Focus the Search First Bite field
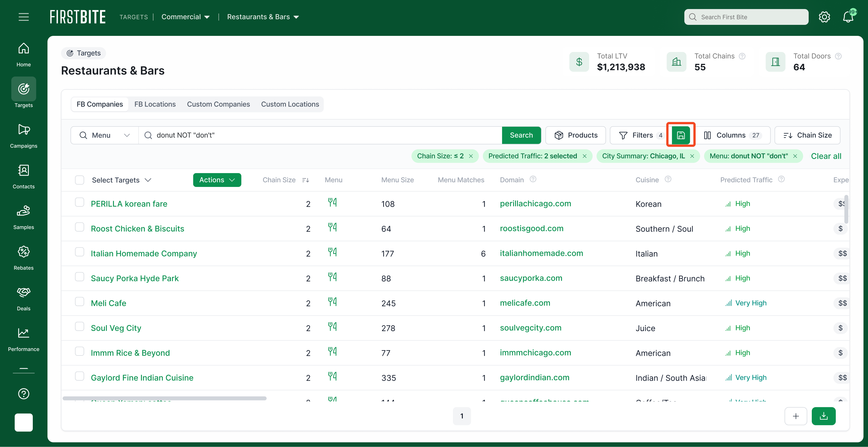Viewport: 868px width, 447px height. [746, 17]
